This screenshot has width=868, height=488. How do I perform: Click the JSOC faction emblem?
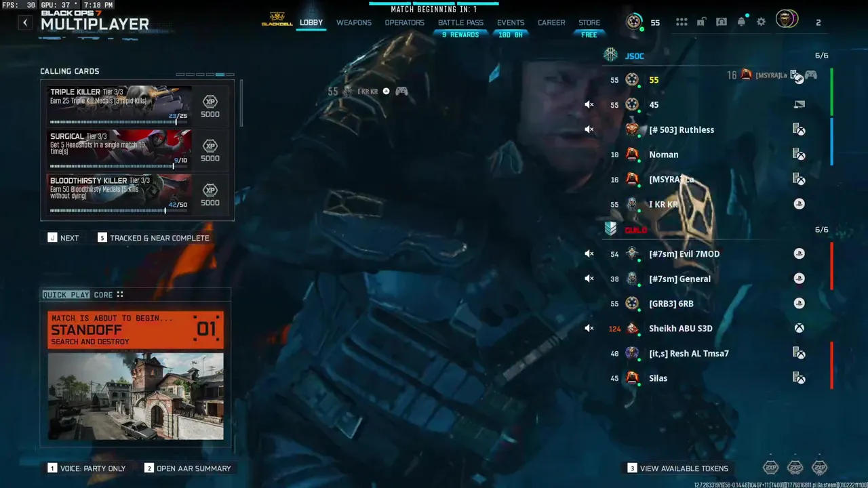610,55
